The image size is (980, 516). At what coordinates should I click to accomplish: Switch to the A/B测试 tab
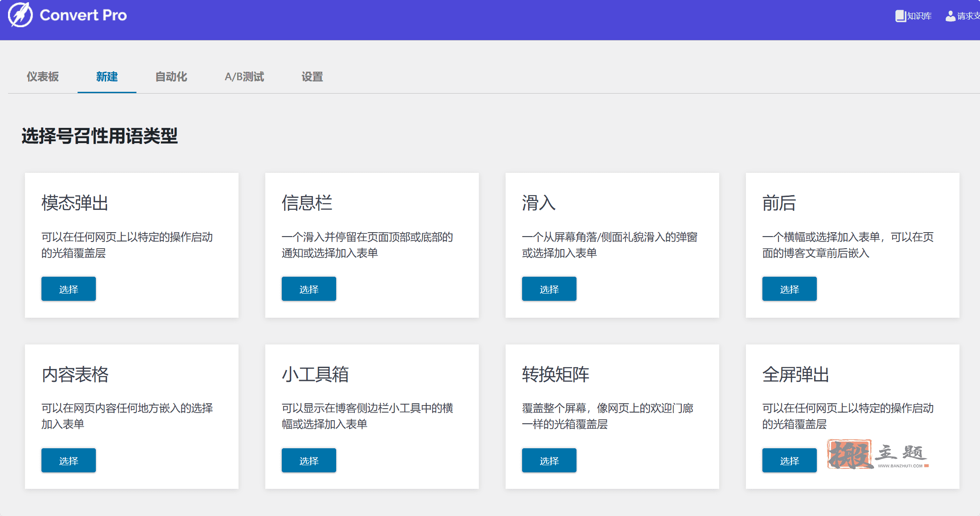[244, 77]
